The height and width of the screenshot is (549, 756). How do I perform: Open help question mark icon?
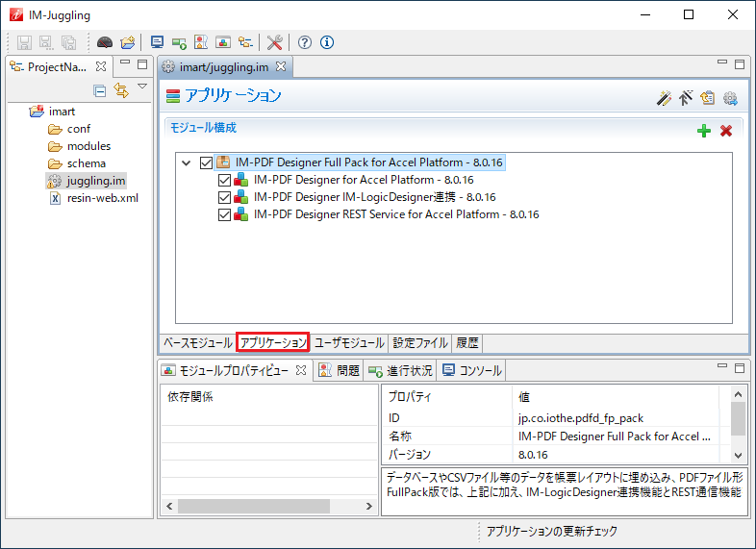305,42
